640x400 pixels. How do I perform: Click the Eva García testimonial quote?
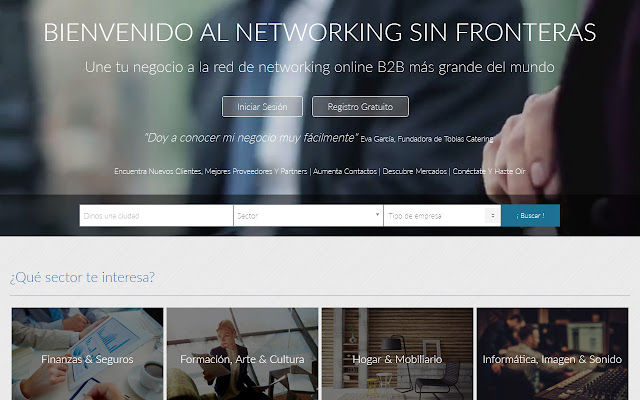click(251, 138)
